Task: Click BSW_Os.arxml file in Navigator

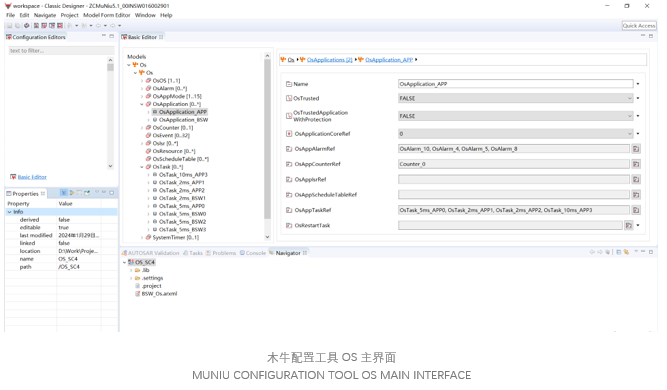Action: pos(159,294)
